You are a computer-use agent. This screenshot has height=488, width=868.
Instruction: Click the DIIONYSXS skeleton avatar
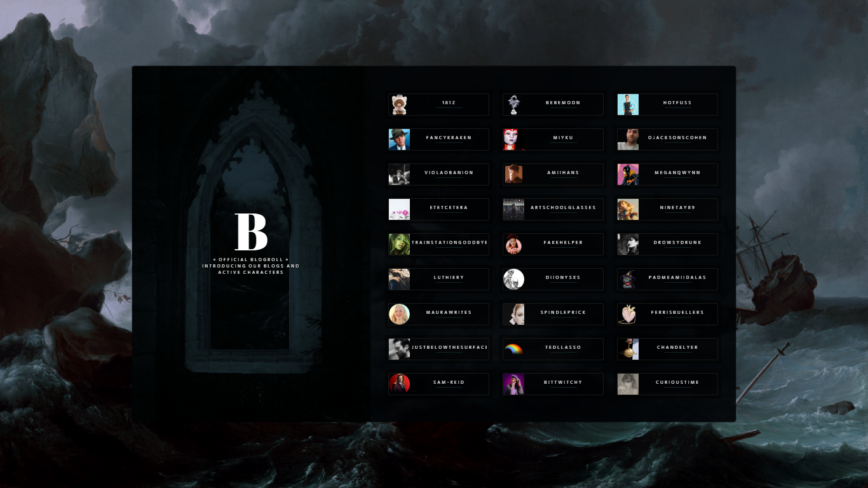click(x=513, y=279)
